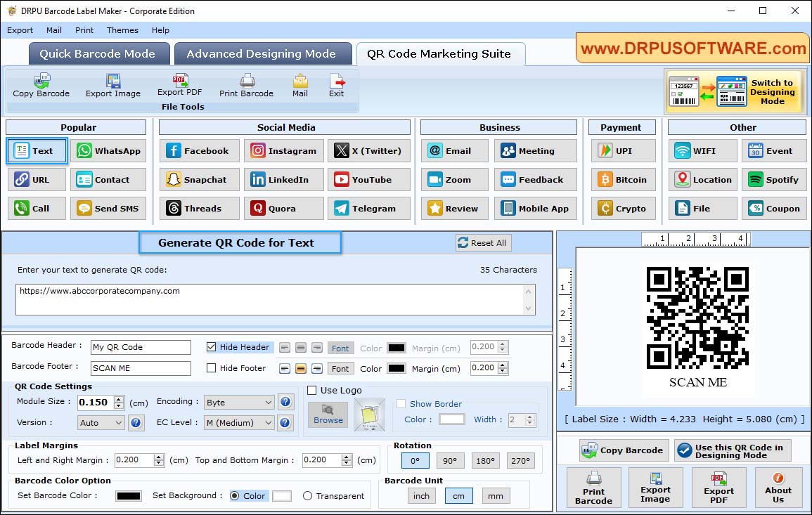Increase border Width spinner
812x515 pixels.
pyautogui.click(x=529, y=417)
